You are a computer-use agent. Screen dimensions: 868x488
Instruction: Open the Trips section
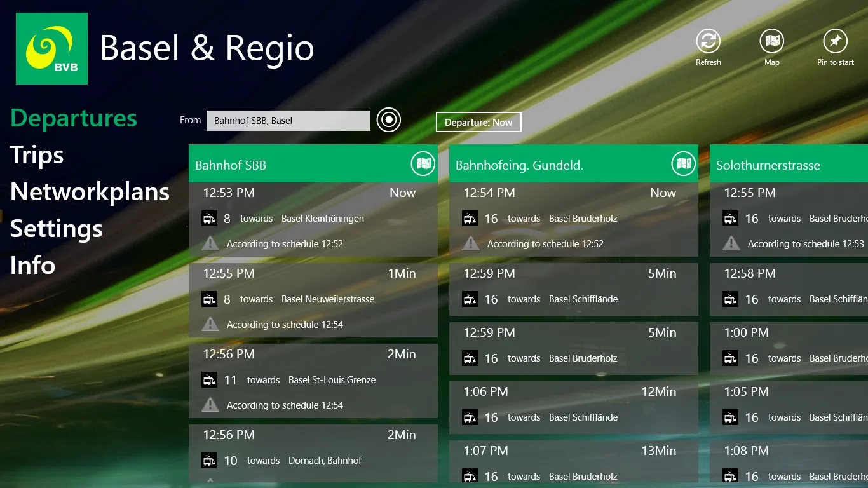(37, 155)
